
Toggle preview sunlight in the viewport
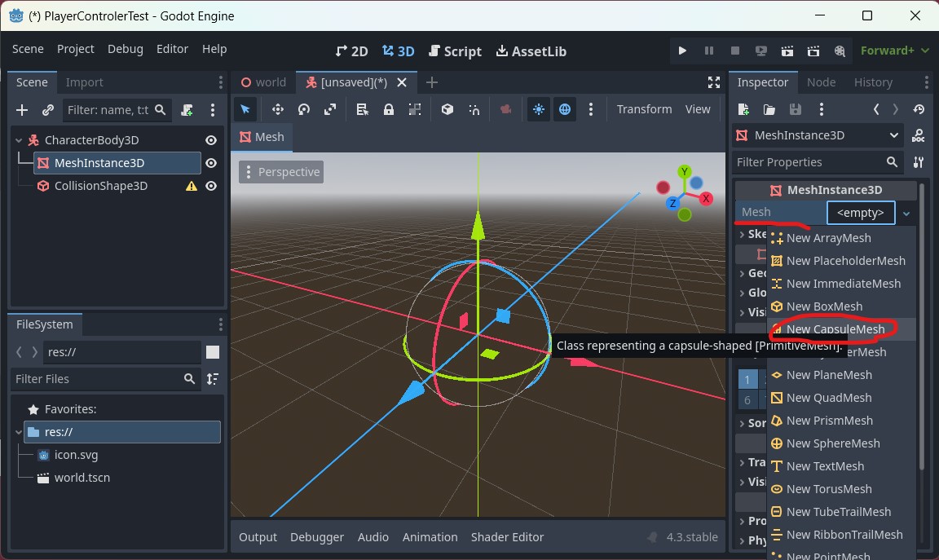(538, 108)
